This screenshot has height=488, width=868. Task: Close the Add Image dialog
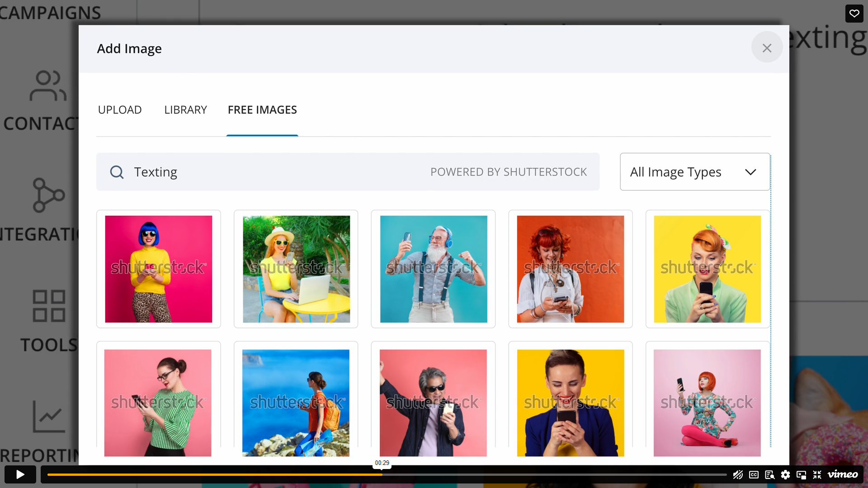(767, 48)
